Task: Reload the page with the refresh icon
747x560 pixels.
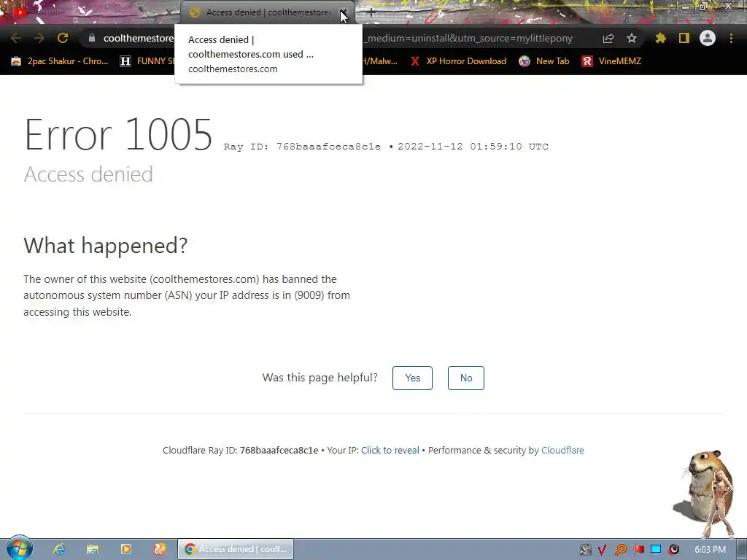Action: pyautogui.click(x=63, y=38)
